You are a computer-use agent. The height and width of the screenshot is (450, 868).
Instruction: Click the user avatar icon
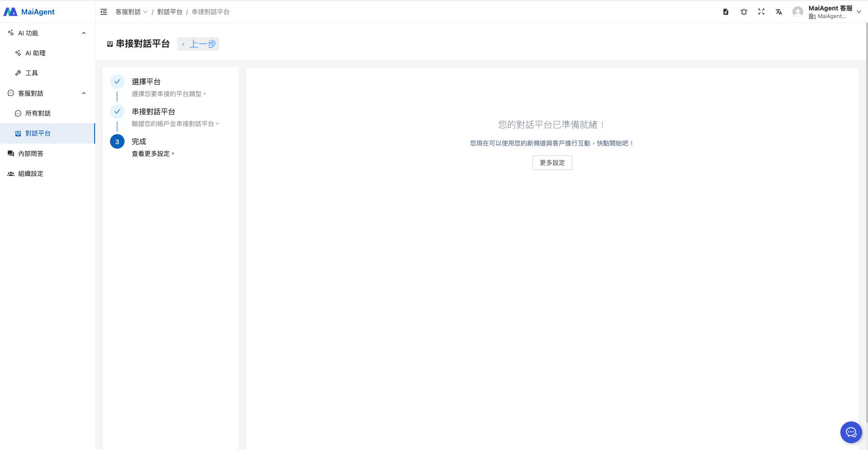pos(797,12)
